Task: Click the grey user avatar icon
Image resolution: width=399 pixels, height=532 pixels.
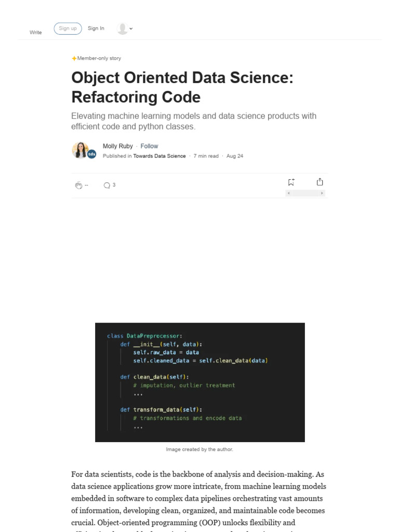Action: coord(122,29)
